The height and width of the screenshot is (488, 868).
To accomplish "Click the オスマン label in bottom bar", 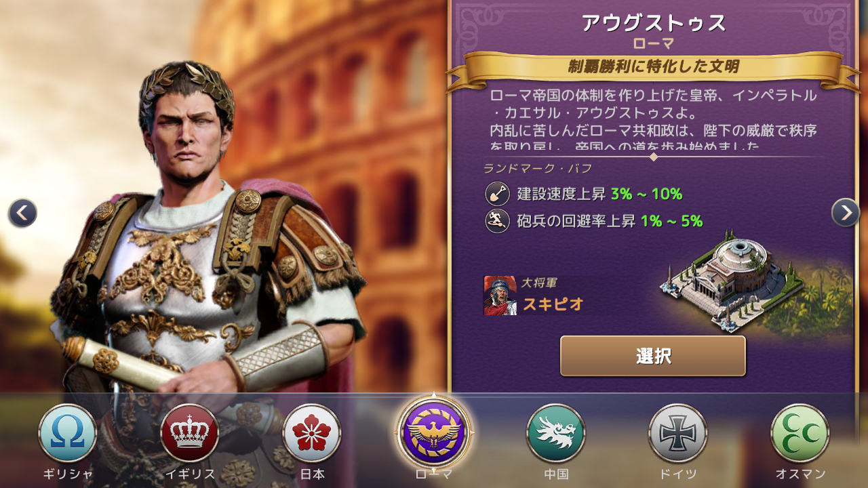I will (800, 474).
